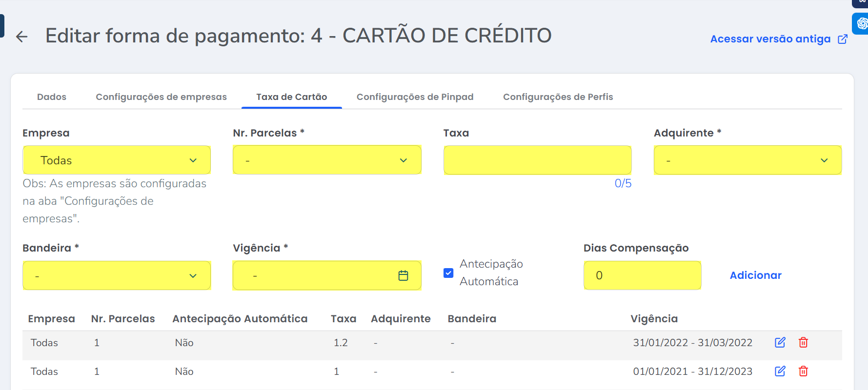868x390 pixels.
Task: Uncheck the Antecipação Automática checkbox
Action: click(x=448, y=273)
